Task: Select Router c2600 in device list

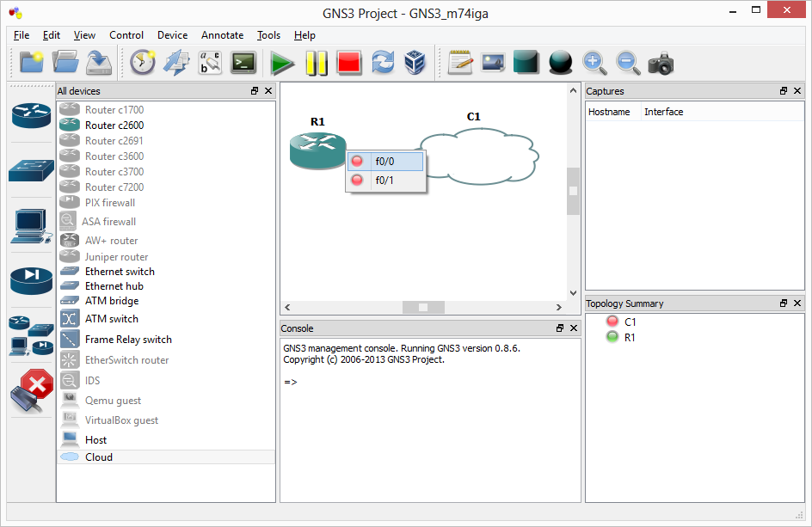Action: click(x=166, y=126)
